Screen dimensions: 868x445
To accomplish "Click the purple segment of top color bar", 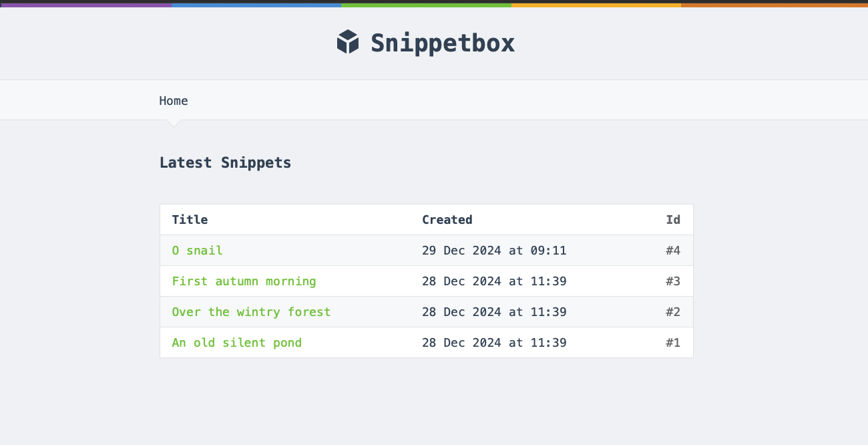I will point(85,4).
